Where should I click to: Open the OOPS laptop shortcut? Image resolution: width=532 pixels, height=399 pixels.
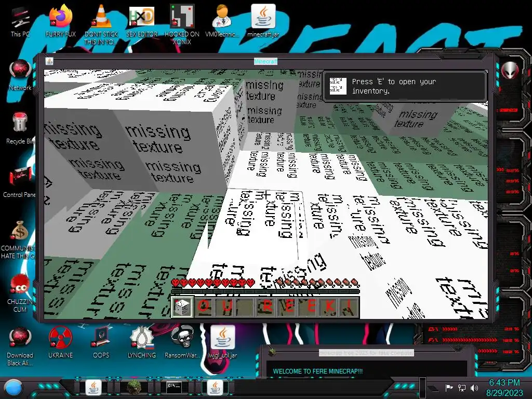tap(101, 343)
